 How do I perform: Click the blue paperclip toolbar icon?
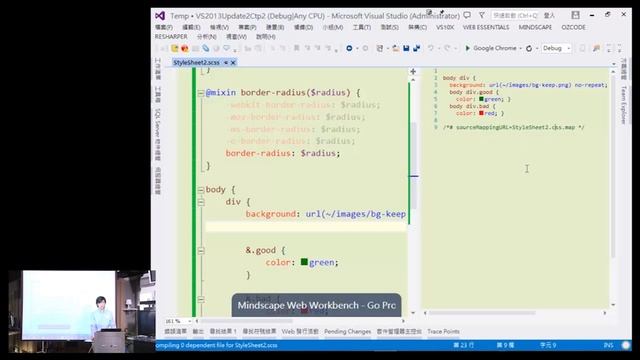(x=206, y=48)
